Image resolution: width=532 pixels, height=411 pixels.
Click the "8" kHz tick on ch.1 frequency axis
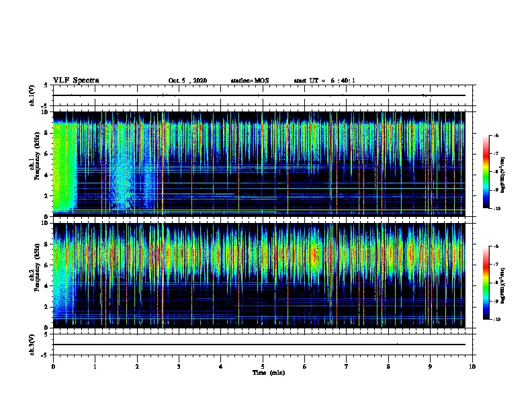(x=47, y=133)
